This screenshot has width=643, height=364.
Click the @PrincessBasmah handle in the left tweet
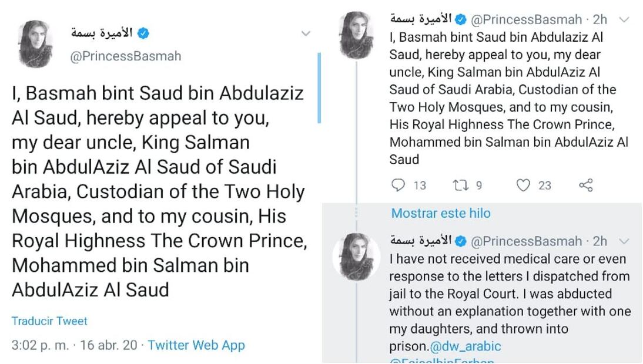pyautogui.click(x=126, y=56)
